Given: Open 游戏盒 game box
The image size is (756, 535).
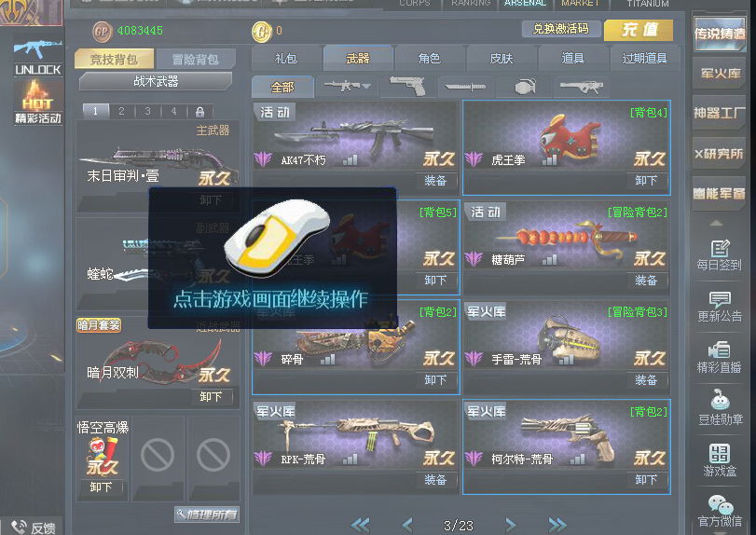Looking at the screenshot, I should point(719,460).
